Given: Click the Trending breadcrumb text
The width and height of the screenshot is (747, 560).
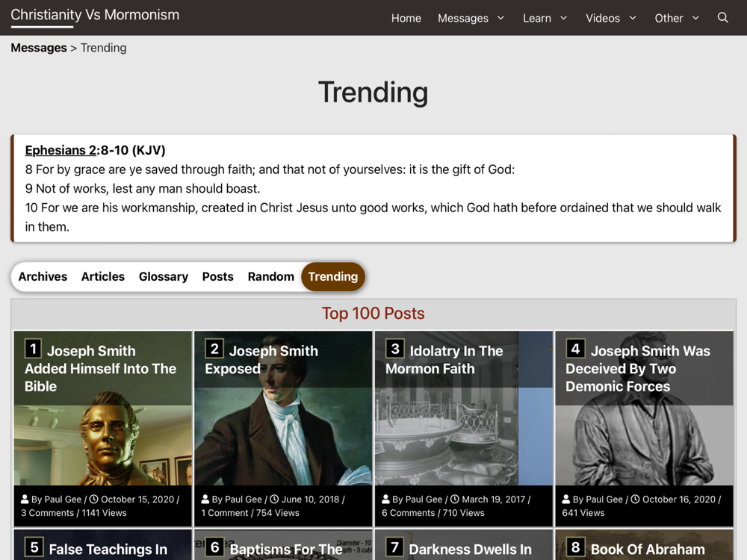Looking at the screenshot, I should click(103, 48).
